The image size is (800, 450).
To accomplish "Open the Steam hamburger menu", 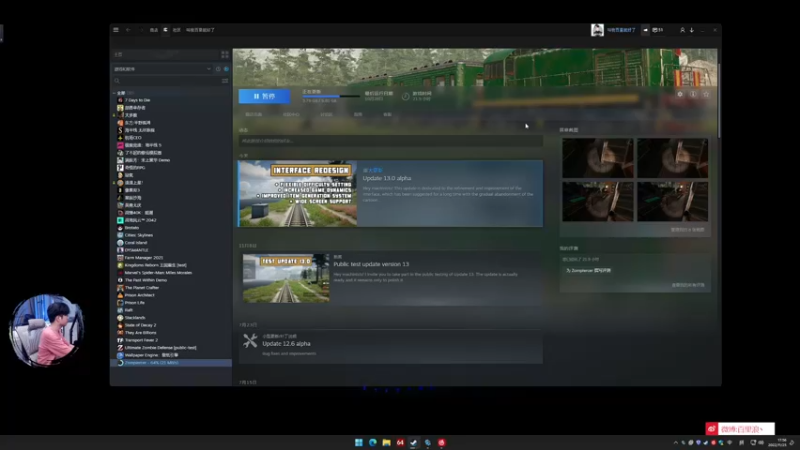I will tap(116, 30).
